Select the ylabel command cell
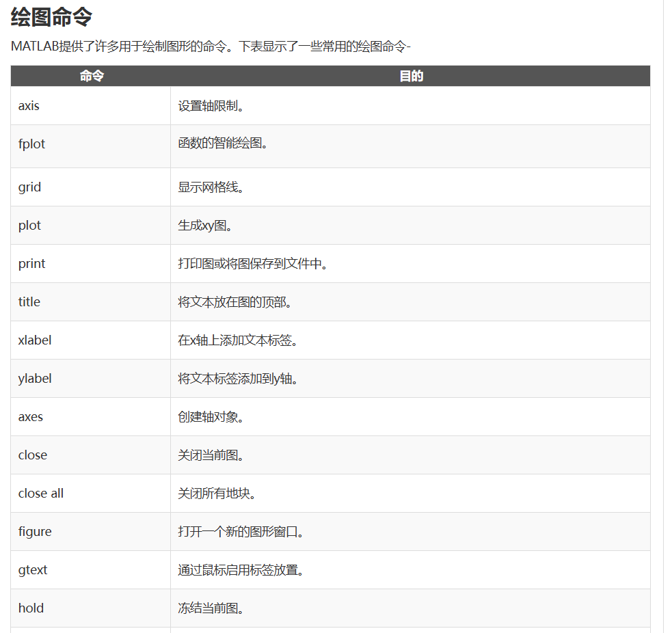 (x=91, y=379)
